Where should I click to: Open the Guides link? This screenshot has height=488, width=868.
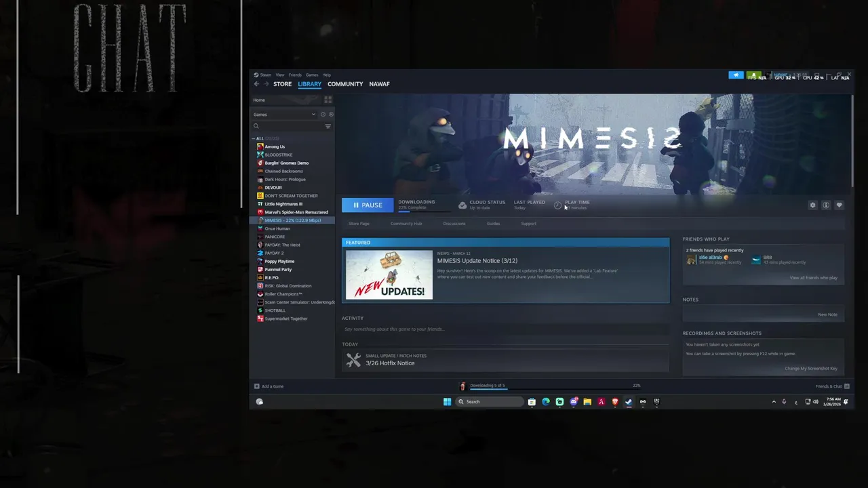coord(493,224)
